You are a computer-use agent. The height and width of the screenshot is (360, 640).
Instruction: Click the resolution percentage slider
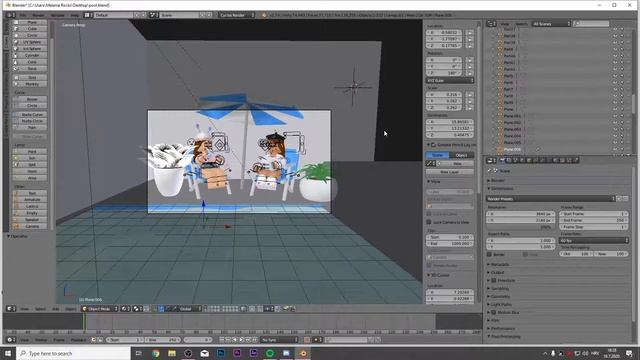521,227
